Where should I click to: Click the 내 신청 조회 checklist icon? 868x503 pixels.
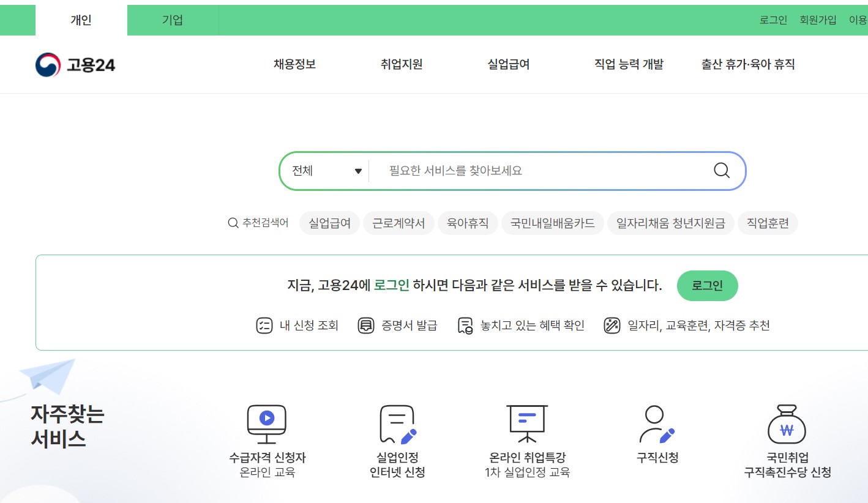point(264,325)
